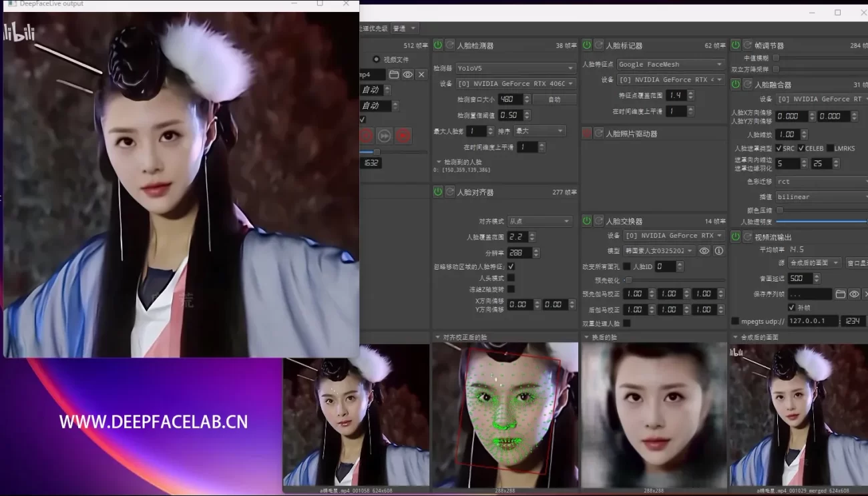Toggle power icon for 人脸融合器 module
The width and height of the screenshot is (868, 496).
[736, 84]
